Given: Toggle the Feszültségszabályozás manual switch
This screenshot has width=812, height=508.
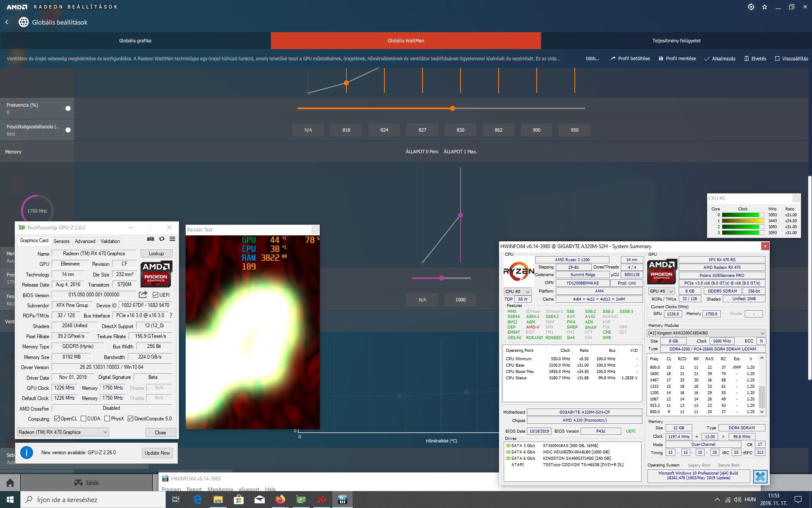Looking at the screenshot, I should point(67,130).
